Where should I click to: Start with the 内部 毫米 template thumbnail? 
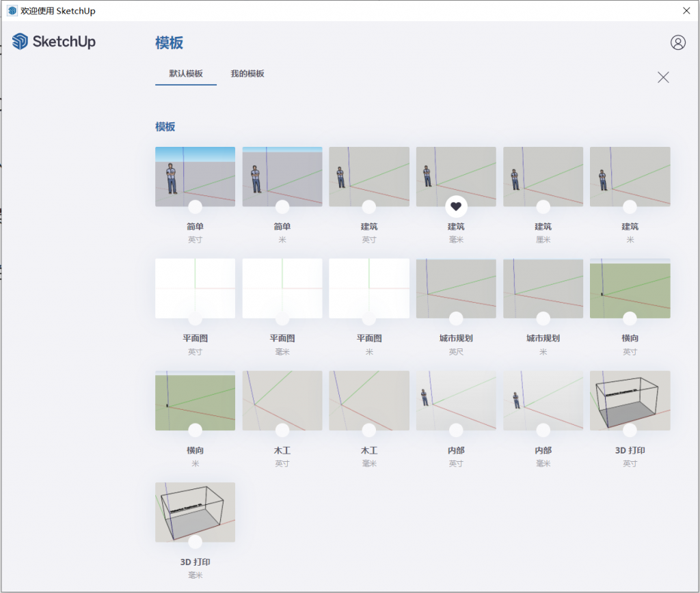pos(543,400)
